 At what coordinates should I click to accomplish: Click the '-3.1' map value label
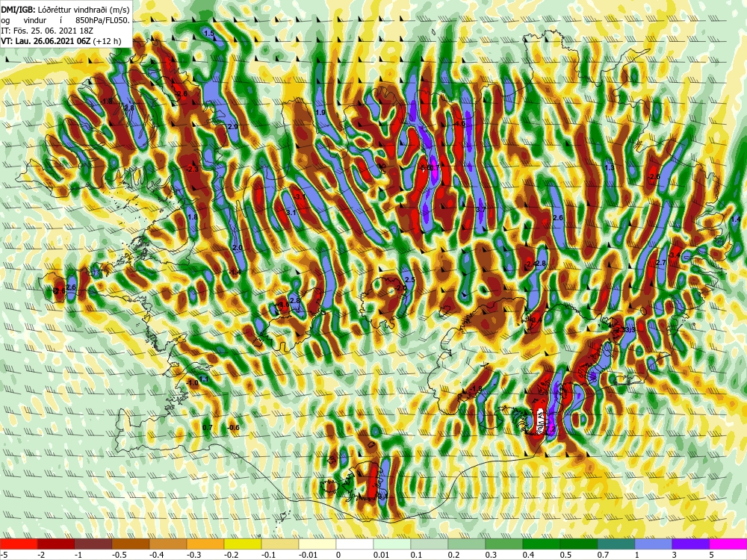click(x=300, y=196)
